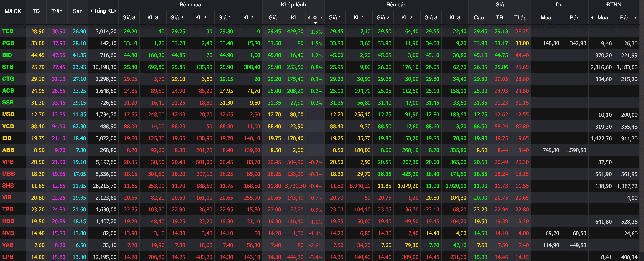
Task: Open the VPB stock ticker
Action: pos(8,162)
